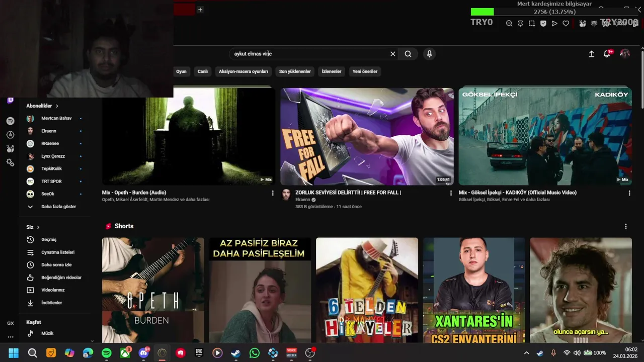The width and height of the screenshot is (644, 362).
Task: Click the magnifier search button
Action: pyautogui.click(x=408, y=54)
